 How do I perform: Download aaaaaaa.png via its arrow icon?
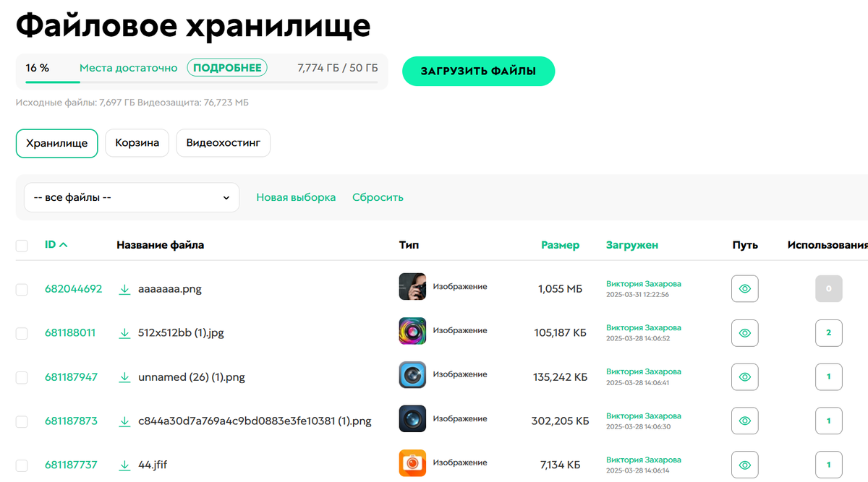pos(124,289)
